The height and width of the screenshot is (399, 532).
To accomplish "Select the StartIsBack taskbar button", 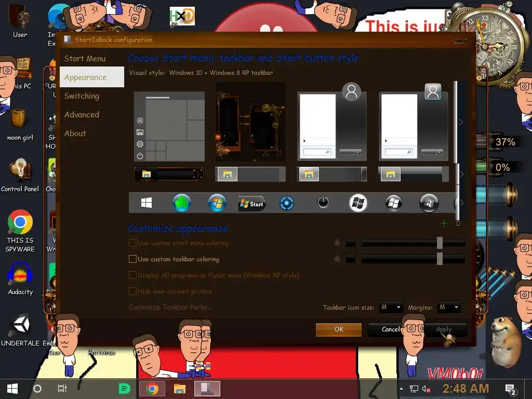I will coord(207,389).
